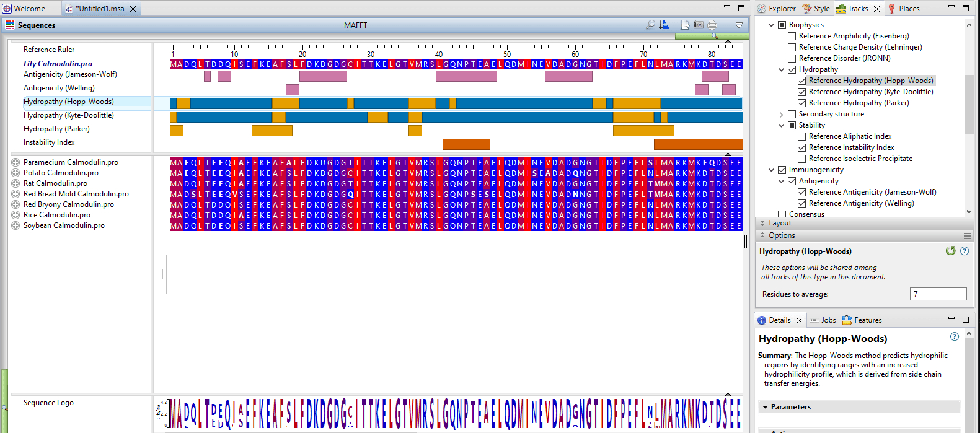Click the magnifier search icon in Sequences toolbar
This screenshot has height=433, width=980.
[650, 25]
